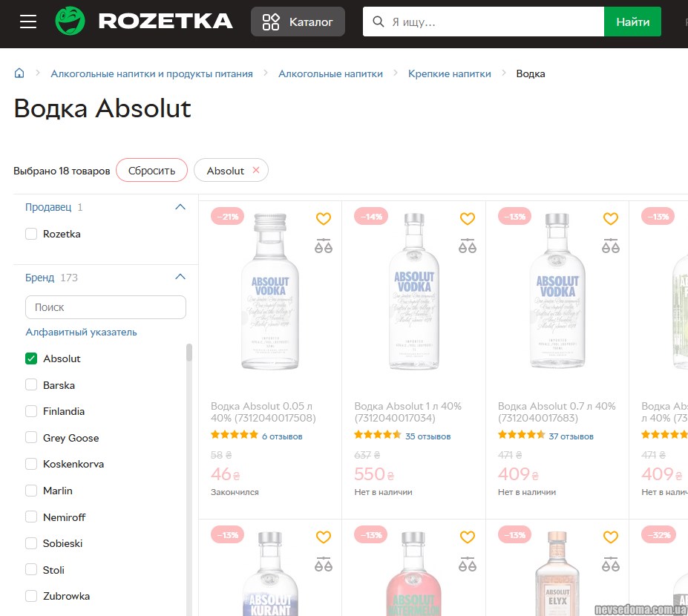Click the Rozetka smiley logo
Viewport: 688px width, 616px height.
point(71,22)
